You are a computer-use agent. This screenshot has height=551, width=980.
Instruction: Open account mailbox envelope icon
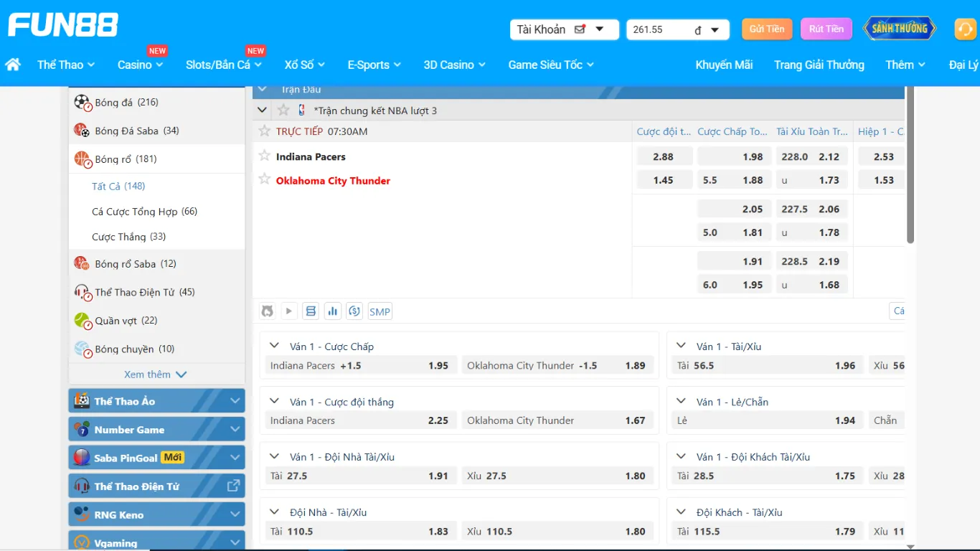[580, 29]
